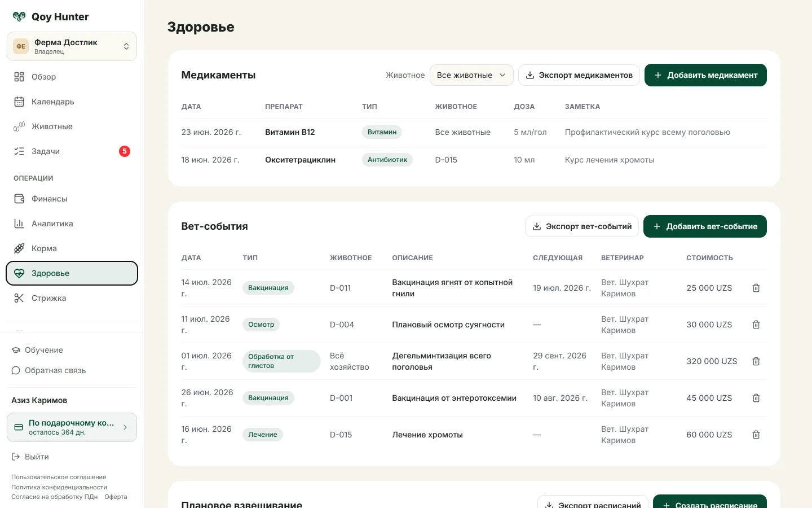This screenshot has height=508, width=812.
Task: Open the Обзор menu item
Action: click(x=72, y=77)
